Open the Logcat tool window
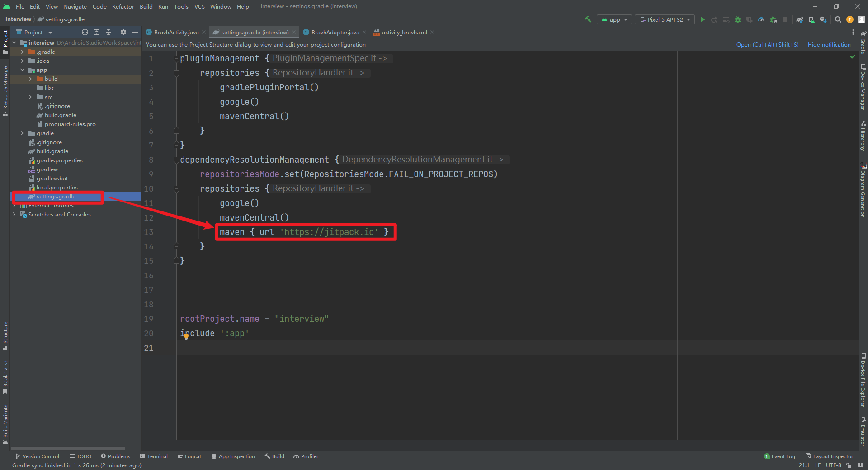The image size is (868, 470). click(x=189, y=456)
